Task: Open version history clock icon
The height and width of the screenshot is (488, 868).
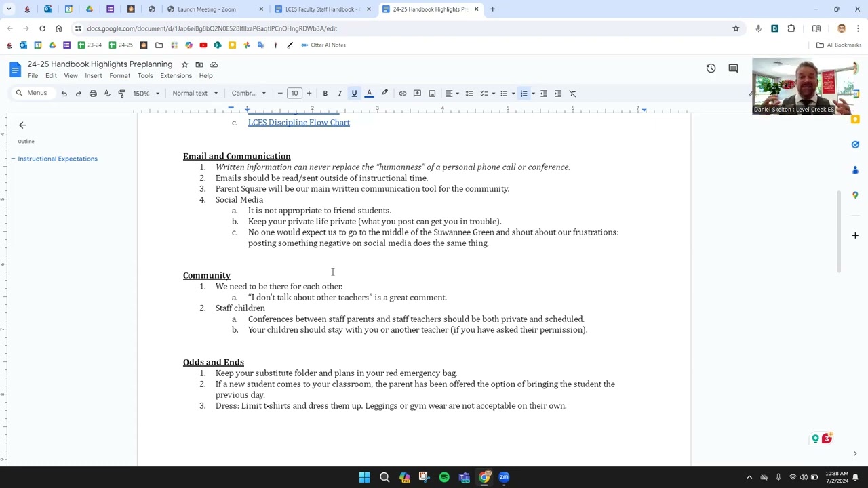Action: coord(711,68)
